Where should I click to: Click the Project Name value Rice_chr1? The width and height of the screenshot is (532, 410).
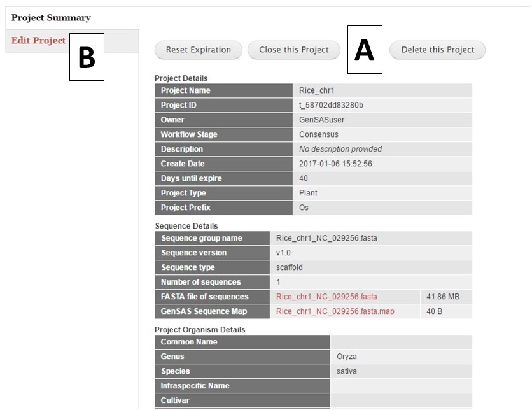316,90
